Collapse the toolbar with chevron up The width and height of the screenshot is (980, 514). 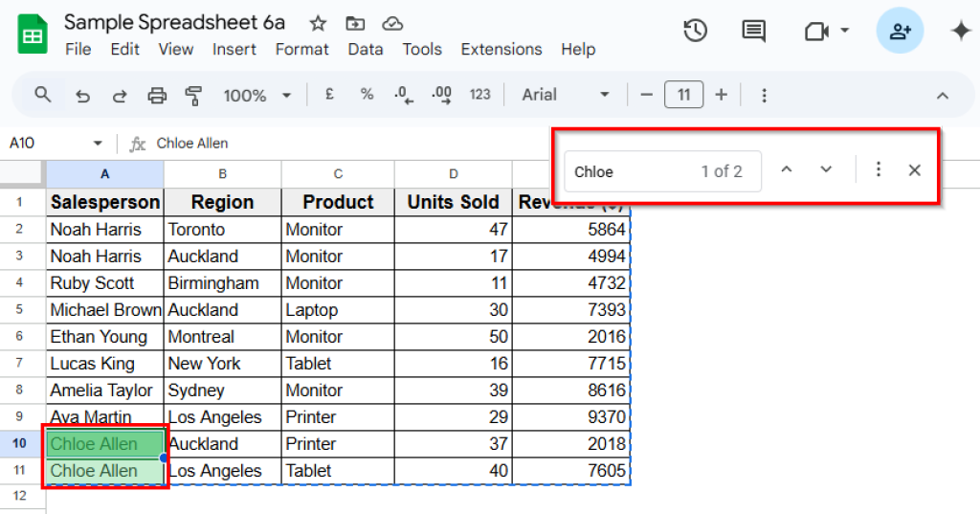(x=942, y=95)
